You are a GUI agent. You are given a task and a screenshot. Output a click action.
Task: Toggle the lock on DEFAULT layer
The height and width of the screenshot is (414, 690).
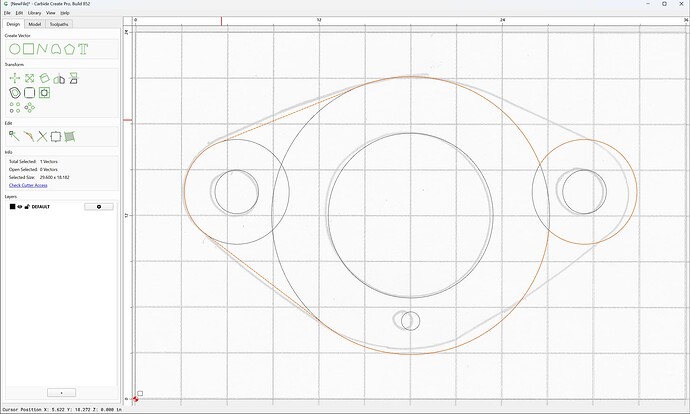[27, 207]
